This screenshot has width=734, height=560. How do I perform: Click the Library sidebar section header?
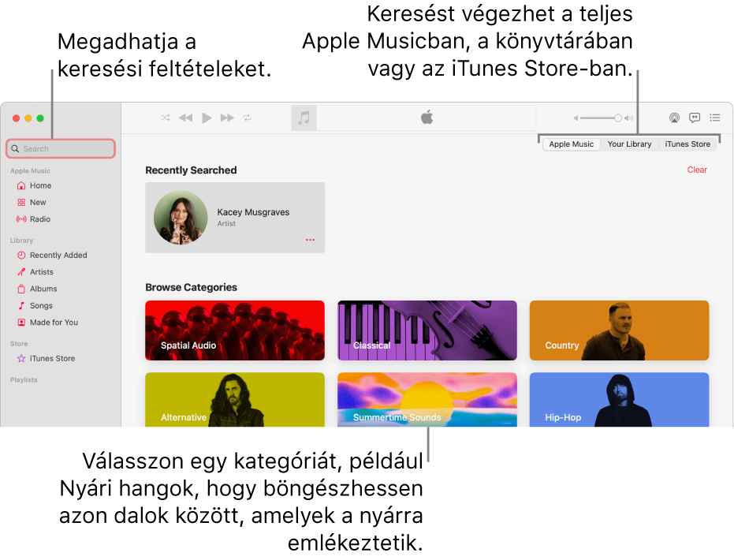(21, 241)
